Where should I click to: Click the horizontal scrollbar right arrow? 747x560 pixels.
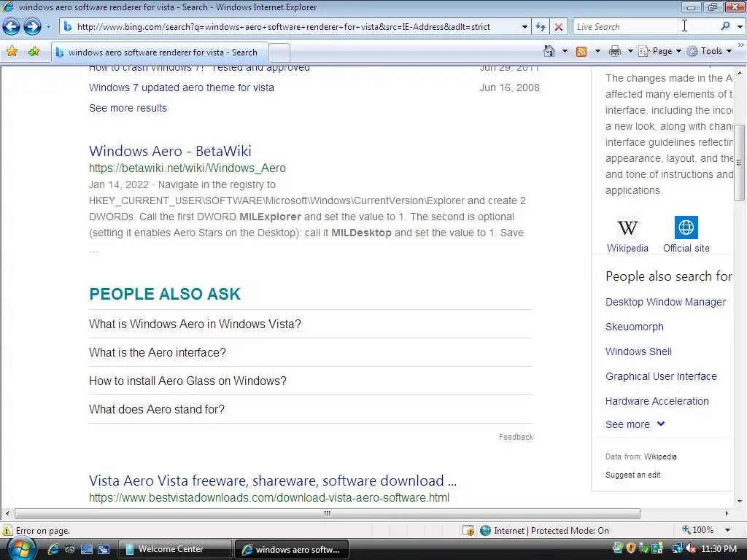coord(727,513)
